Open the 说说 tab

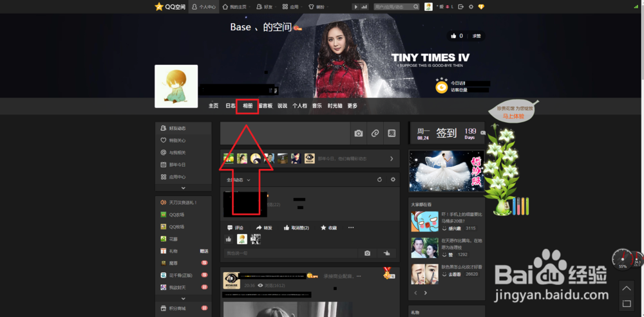coord(282,106)
